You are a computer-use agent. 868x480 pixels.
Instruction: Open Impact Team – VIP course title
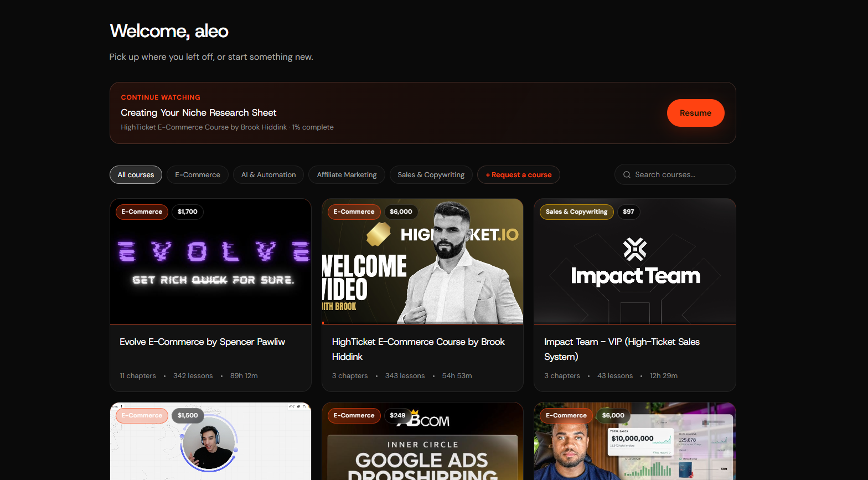pyautogui.click(x=622, y=349)
